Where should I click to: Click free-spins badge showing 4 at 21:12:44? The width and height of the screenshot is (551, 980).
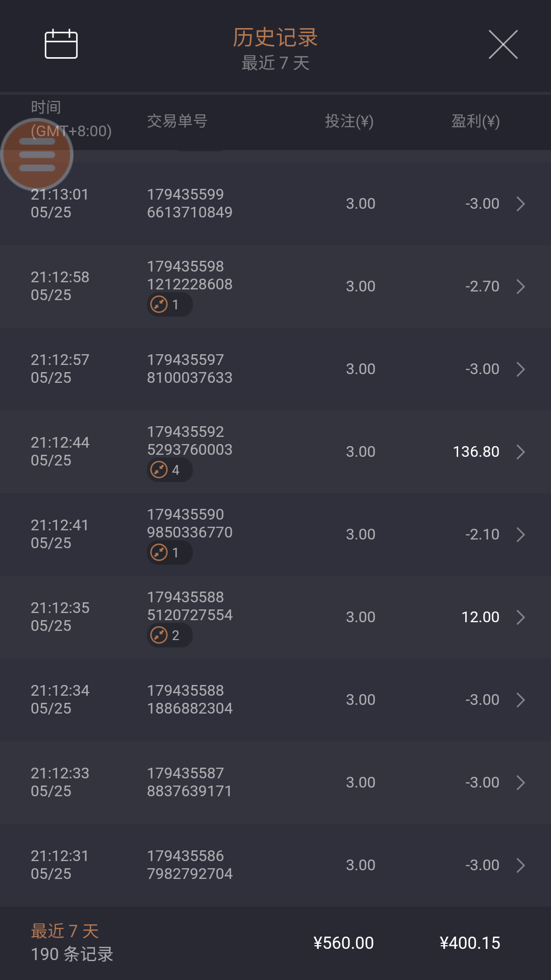[169, 470]
